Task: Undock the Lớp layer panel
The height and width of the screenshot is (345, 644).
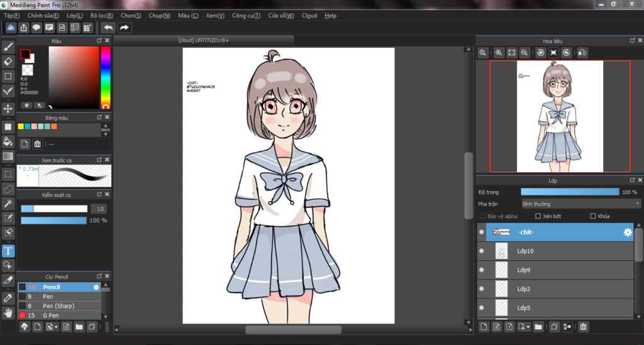Action: click(632, 180)
